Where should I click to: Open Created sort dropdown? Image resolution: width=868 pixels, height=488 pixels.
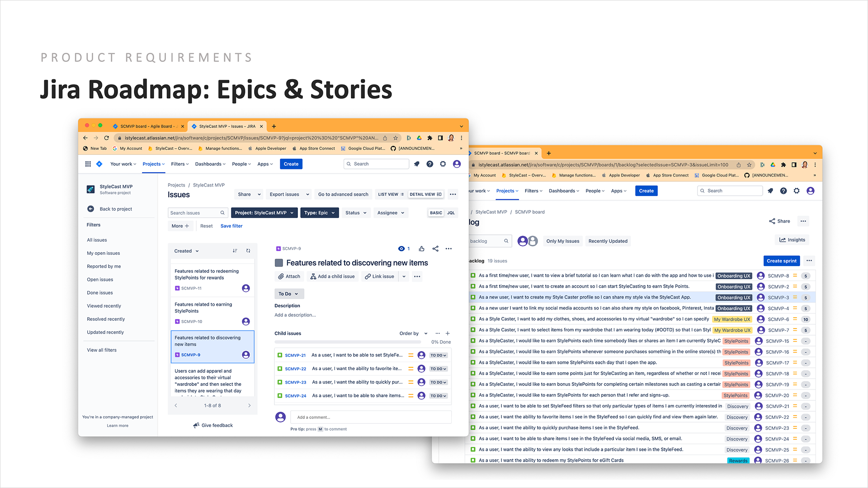click(186, 251)
